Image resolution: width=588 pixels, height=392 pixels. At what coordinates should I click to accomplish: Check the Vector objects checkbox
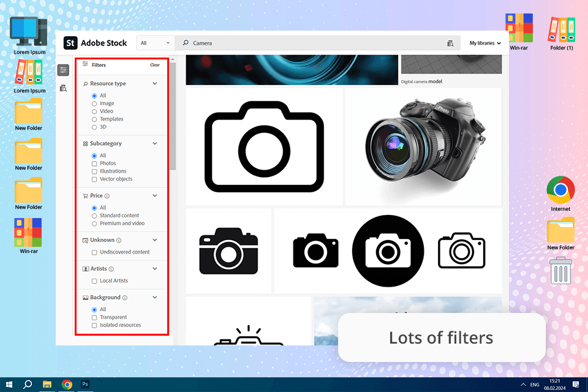coord(94,179)
